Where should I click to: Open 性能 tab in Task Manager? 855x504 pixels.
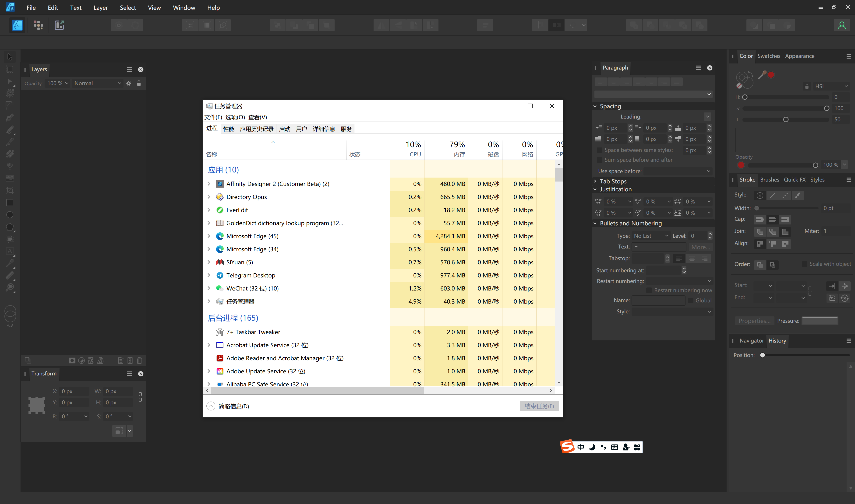tap(229, 129)
